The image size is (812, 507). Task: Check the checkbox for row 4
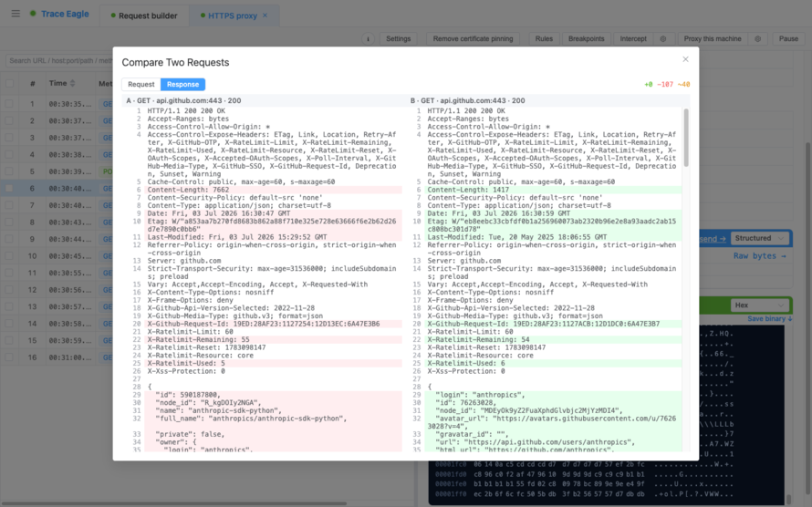(x=9, y=154)
